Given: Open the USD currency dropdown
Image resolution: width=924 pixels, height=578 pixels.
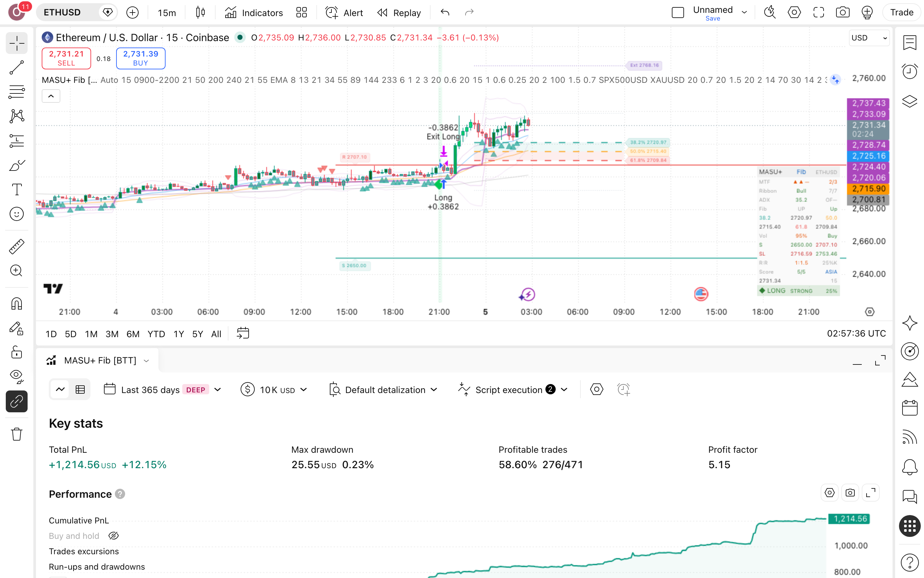Looking at the screenshot, I should pyautogui.click(x=869, y=38).
